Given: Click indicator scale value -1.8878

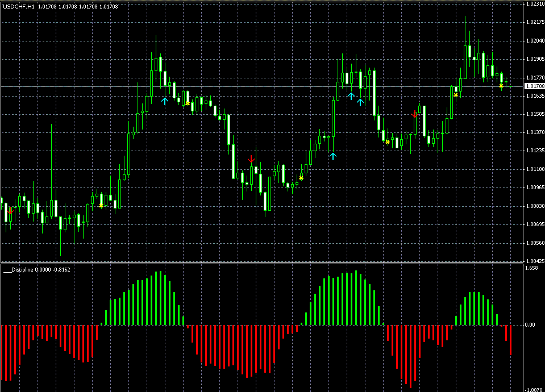Looking at the screenshot, I should 534,390.
